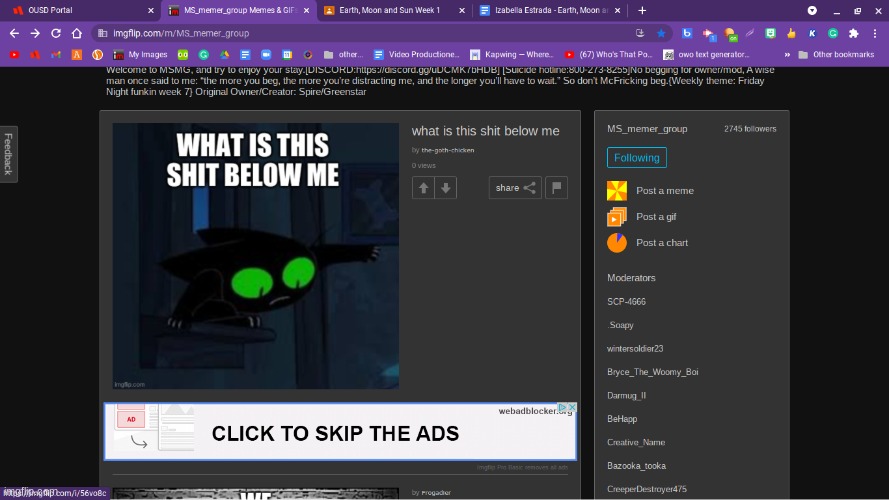Reload the imgflip page
This screenshot has height=500, width=889.
click(56, 33)
